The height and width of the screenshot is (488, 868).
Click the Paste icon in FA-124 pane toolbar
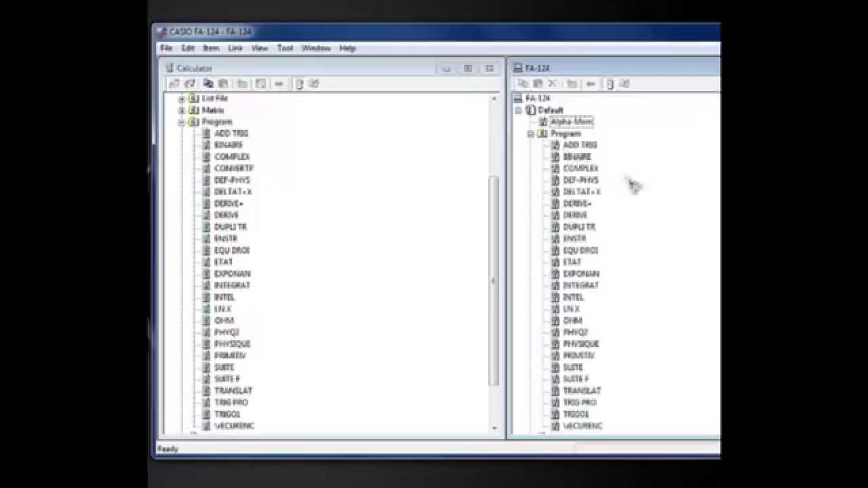[538, 84]
